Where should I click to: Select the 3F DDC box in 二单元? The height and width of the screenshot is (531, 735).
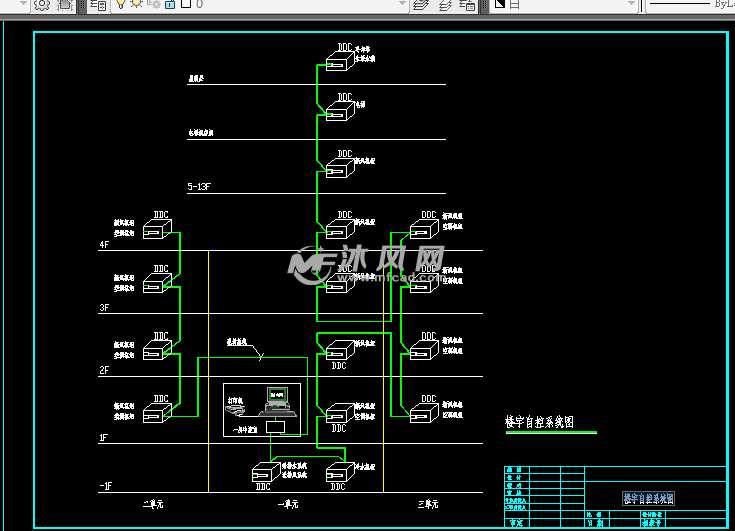157,284
